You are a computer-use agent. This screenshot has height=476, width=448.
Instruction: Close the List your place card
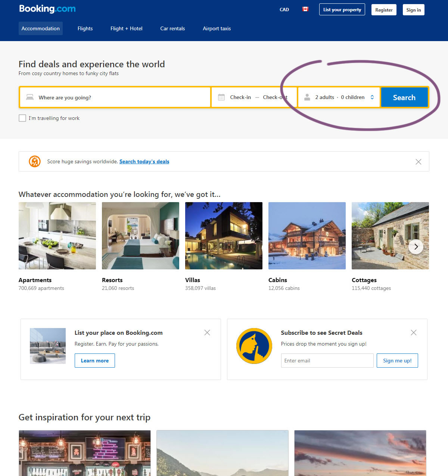point(207,333)
